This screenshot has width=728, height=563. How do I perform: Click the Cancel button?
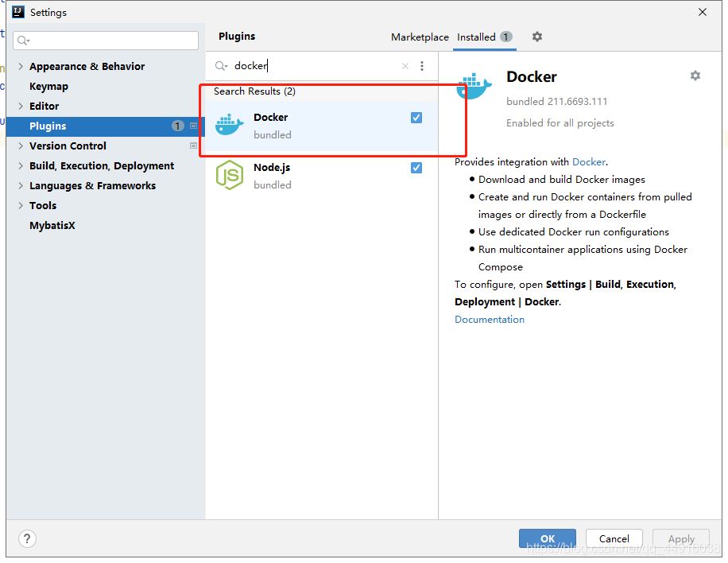(614, 538)
